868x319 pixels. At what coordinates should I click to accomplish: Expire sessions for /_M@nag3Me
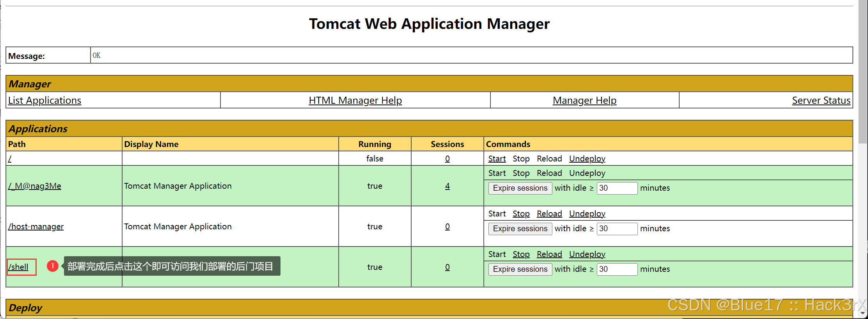point(520,188)
